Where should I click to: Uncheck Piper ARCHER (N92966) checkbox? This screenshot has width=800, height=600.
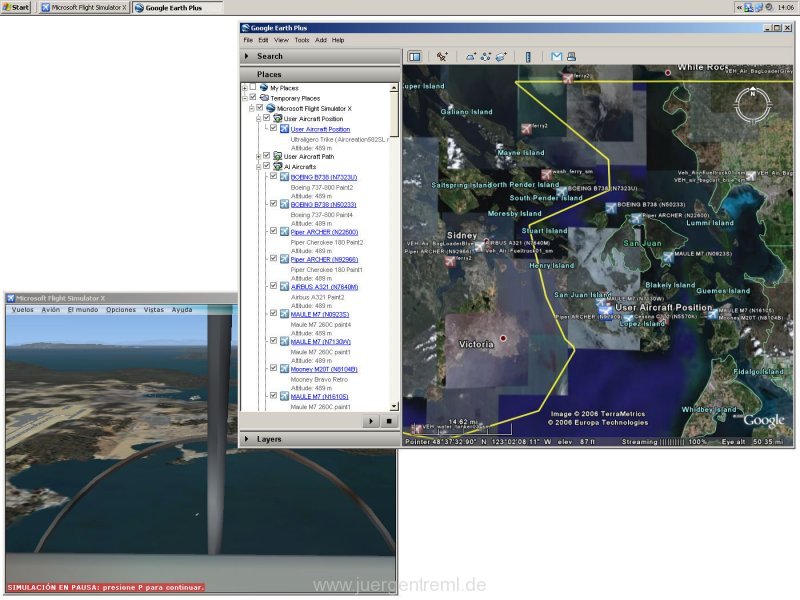(x=273, y=259)
